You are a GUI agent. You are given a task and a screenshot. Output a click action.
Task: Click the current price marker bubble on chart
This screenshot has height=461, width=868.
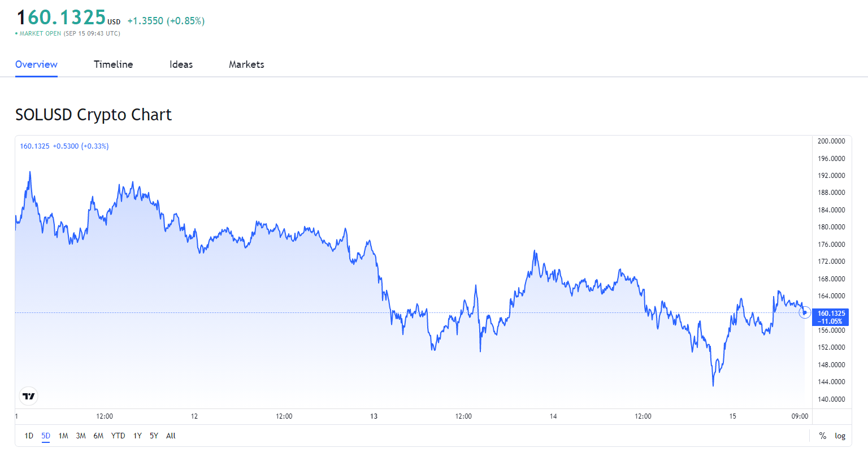tap(805, 312)
